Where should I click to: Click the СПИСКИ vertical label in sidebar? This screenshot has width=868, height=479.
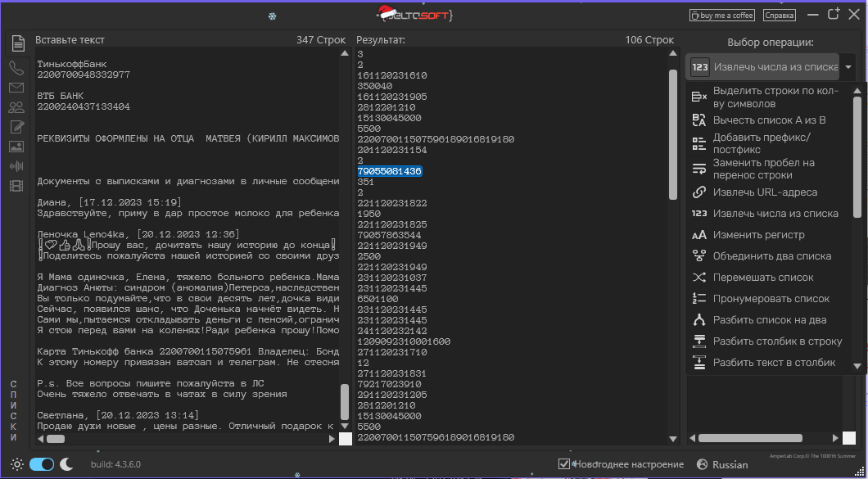tap(13, 411)
